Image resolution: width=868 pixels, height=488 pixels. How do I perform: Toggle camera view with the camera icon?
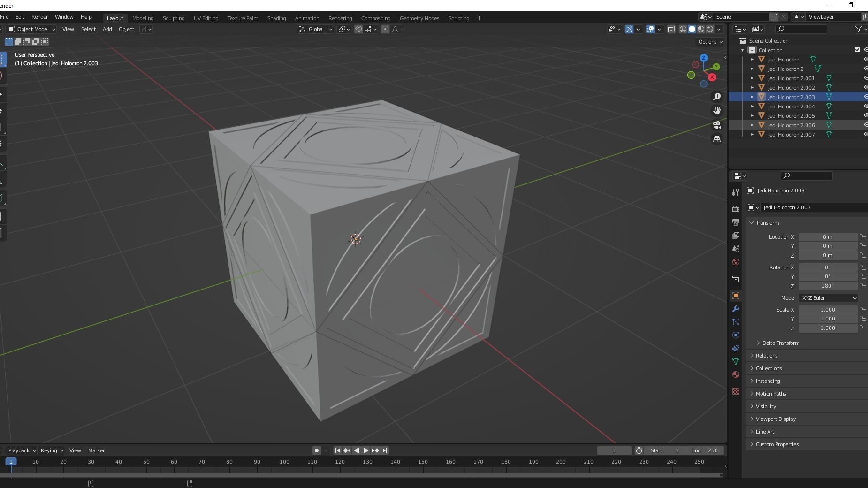[x=717, y=125]
